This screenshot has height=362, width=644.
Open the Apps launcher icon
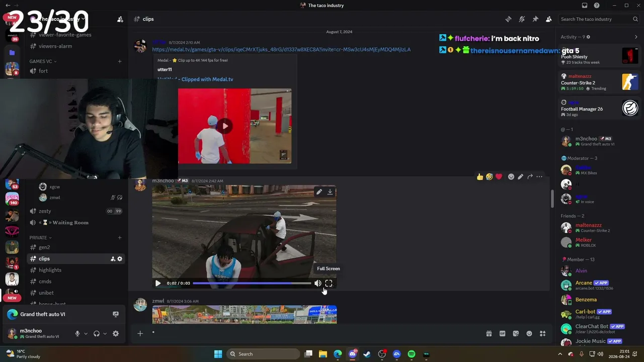click(542, 333)
